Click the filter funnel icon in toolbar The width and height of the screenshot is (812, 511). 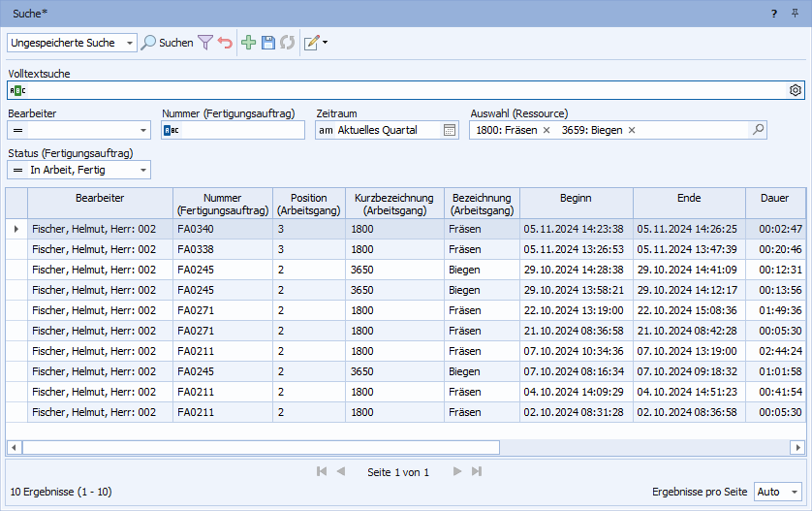[205, 43]
